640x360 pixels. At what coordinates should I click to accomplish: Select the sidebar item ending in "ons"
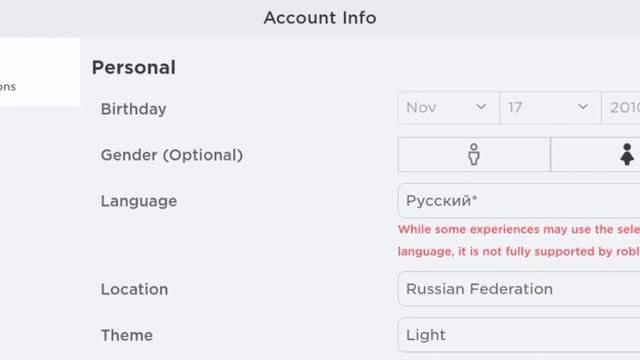click(x=8, y=87)
